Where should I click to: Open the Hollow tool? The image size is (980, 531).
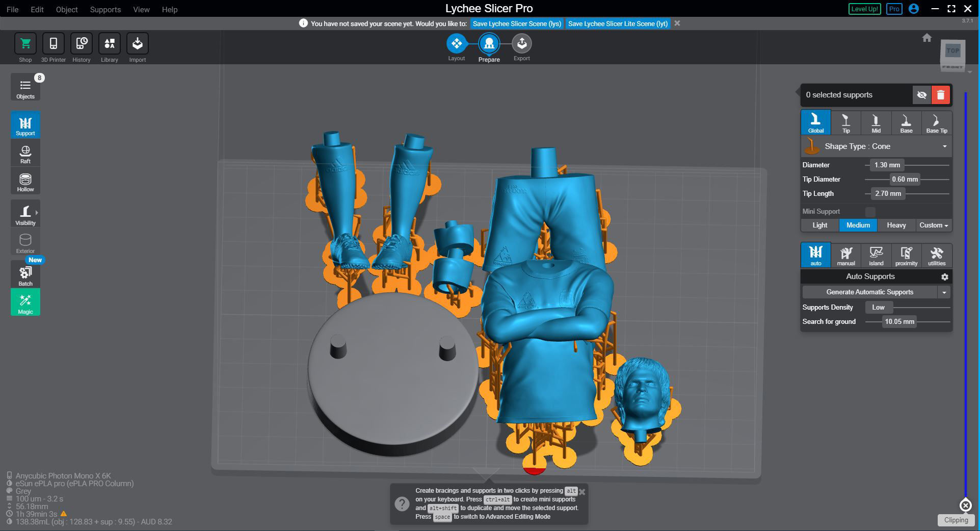[25, 181]
